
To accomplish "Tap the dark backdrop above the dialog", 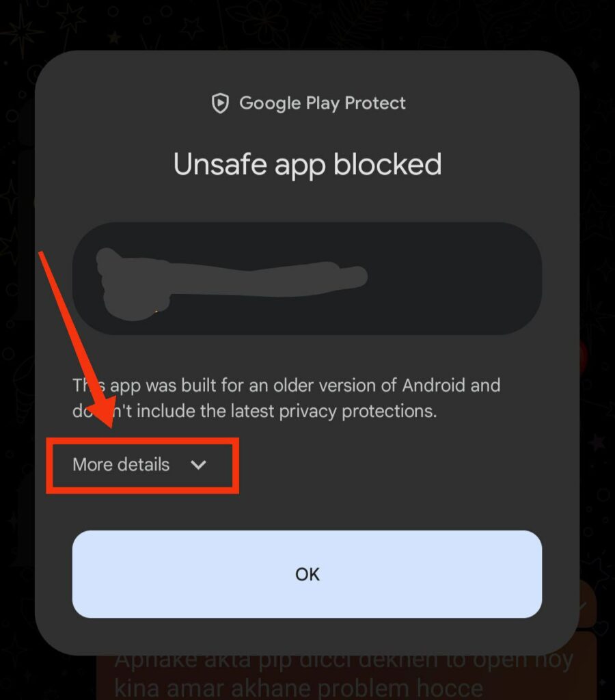I will (x=307, y=25).
